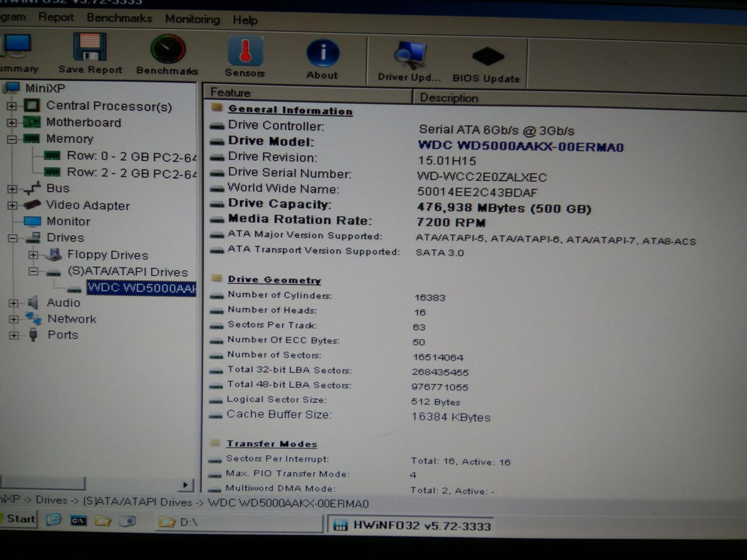The image size is (747, 560).
Task: Open the Program menu
Action: point(13,17)
